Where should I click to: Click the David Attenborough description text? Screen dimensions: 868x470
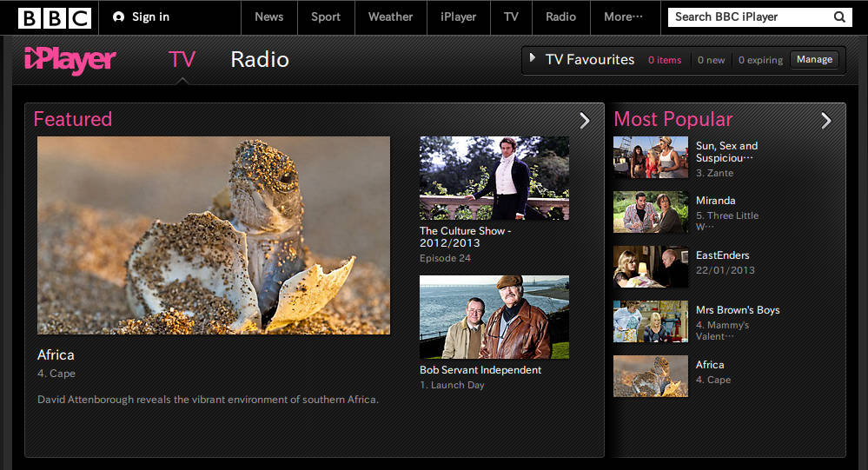(209, 399)
